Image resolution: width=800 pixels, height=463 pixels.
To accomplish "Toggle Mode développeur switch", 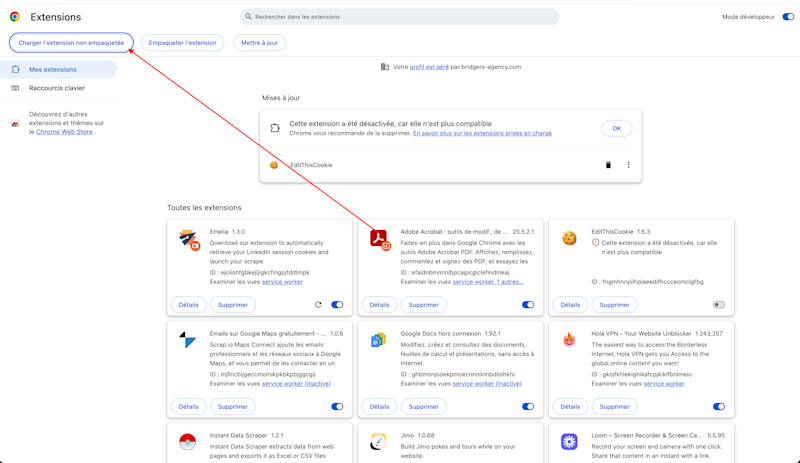I will coord(788,17).
